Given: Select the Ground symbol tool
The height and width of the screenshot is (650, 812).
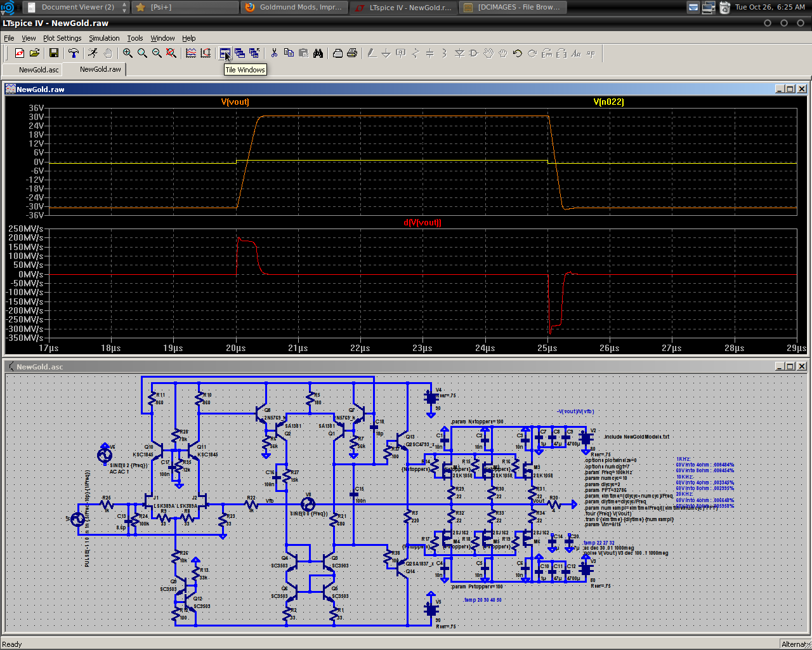Looking at the screenshot, I should point(386,53).
